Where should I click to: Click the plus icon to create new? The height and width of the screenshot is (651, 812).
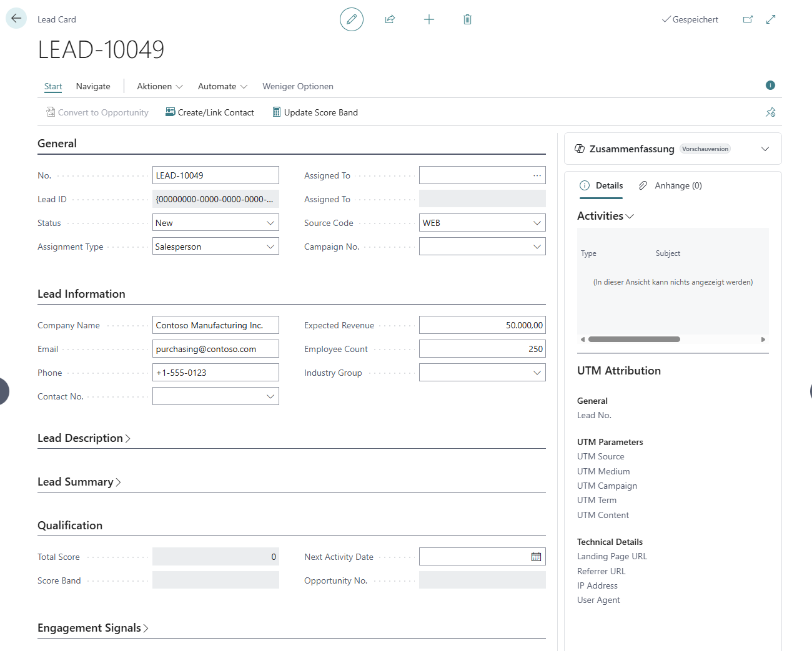coord(429,19)
